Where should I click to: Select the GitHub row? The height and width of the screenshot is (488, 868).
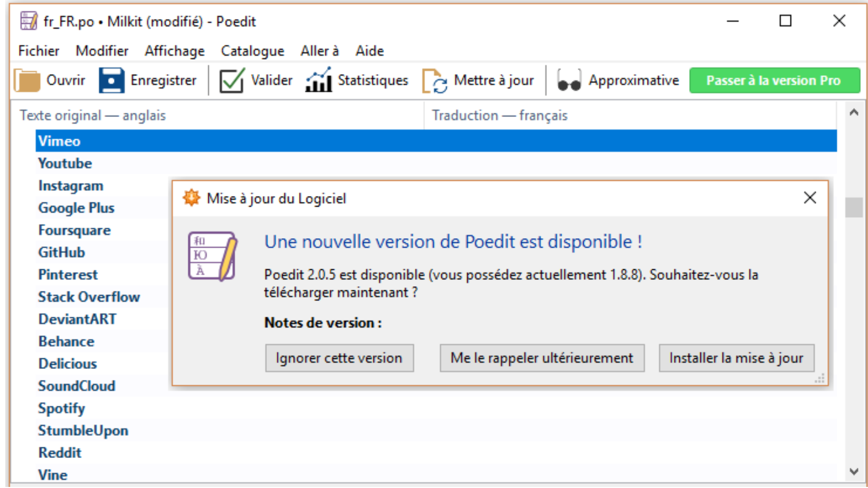(x=102, y=252)
